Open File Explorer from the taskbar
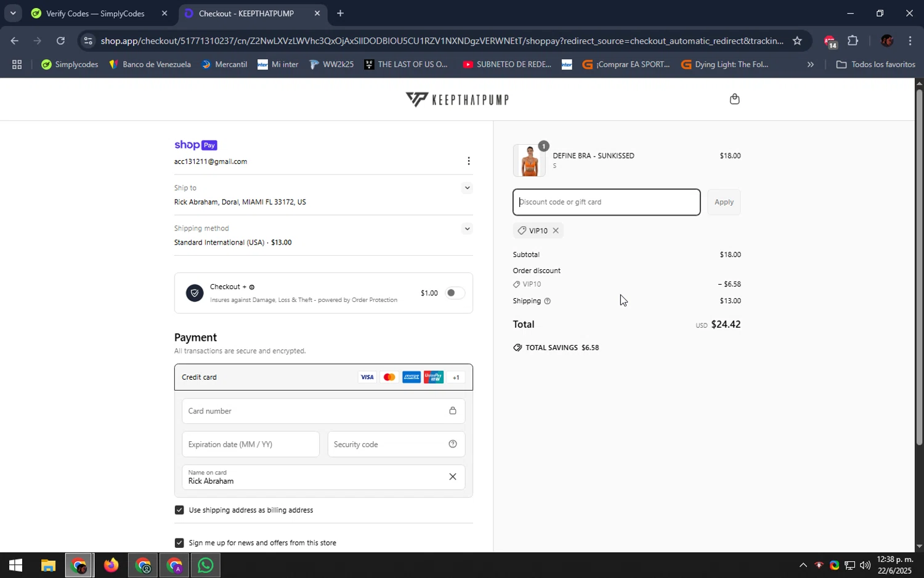 click(x=48, y=565)
